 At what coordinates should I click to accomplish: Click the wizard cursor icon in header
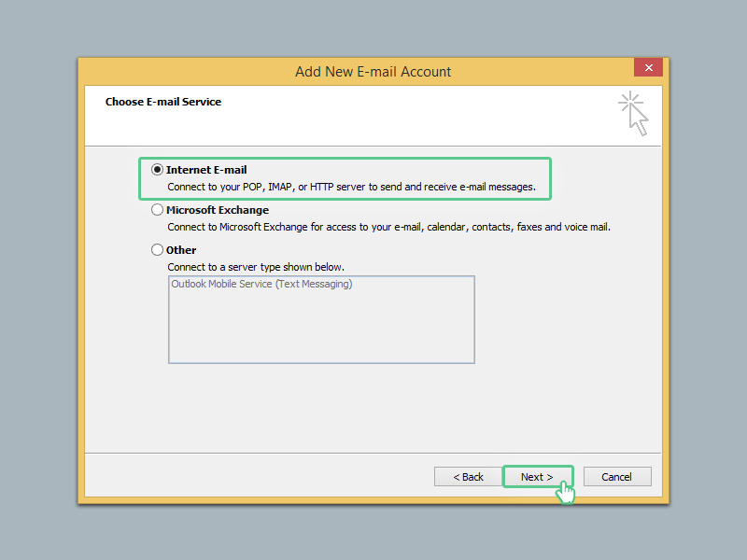click(x=634, y=113)
